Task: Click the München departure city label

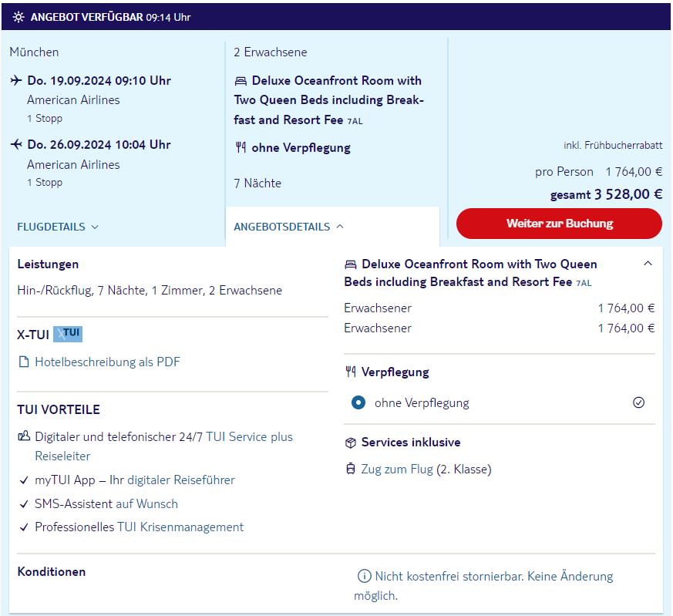Action: (x=34, y=52)
